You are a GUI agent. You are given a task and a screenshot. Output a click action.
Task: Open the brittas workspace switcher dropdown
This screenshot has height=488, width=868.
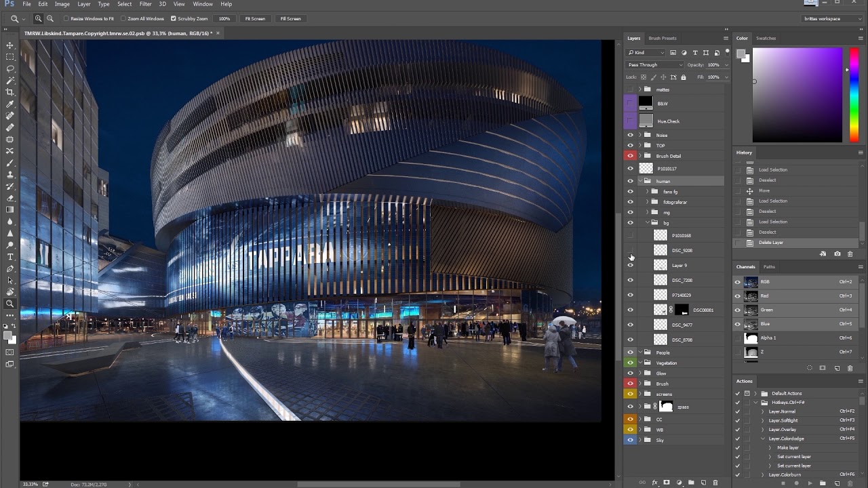tap(831, 18)
